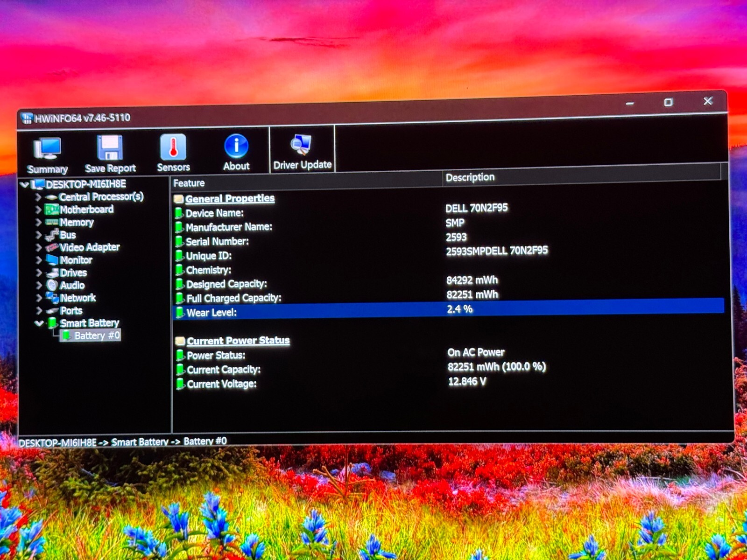This screenshot has width=747, height=560.
Task: Minimize the HWiNFO64 window
Action: tap(630, 103)
